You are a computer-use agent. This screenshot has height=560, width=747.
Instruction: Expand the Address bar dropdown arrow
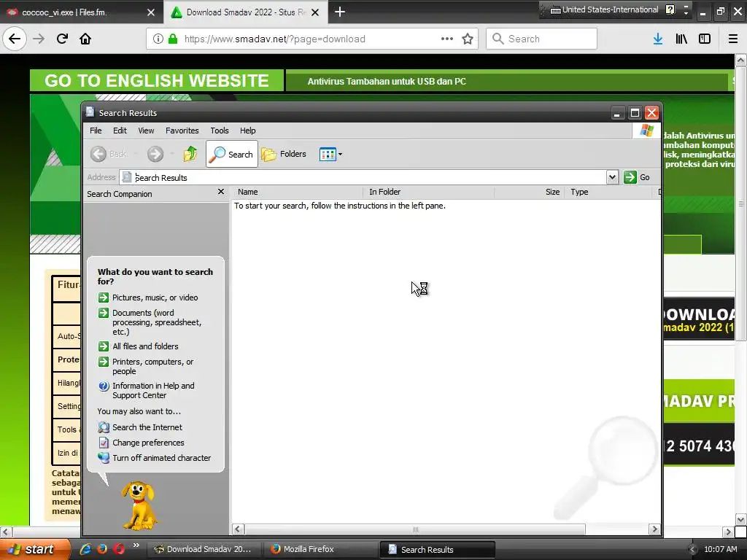612,177
